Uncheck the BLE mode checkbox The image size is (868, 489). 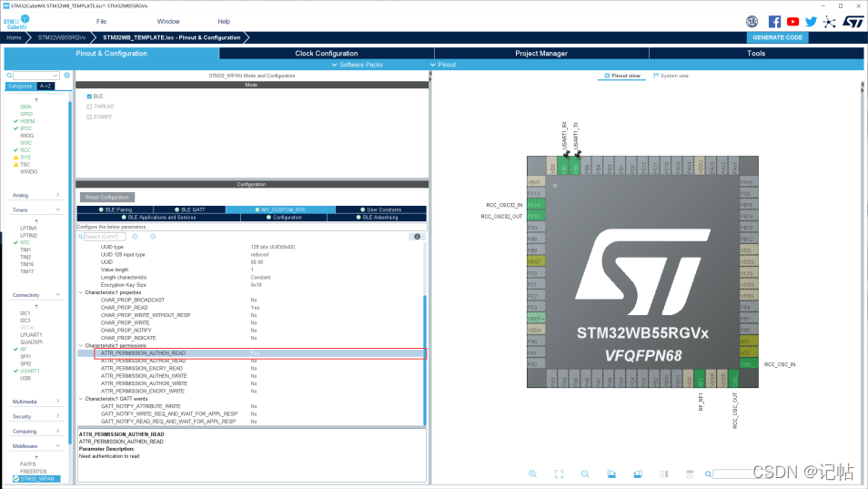[x=89, y=97]
